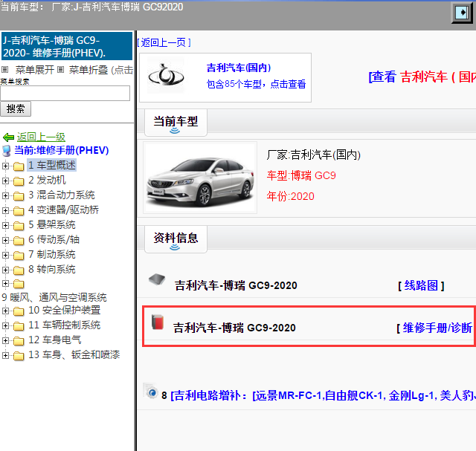Click the 返回上一级 link

pyautogui.click(x=41, y=137)
